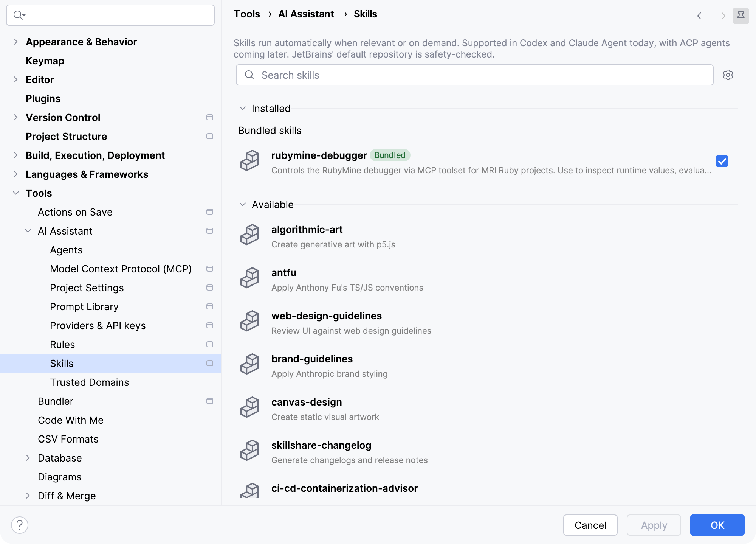Click the project-level icon beside Project Settings
This screenshot has width=756, height=544.
click(210, 288)
